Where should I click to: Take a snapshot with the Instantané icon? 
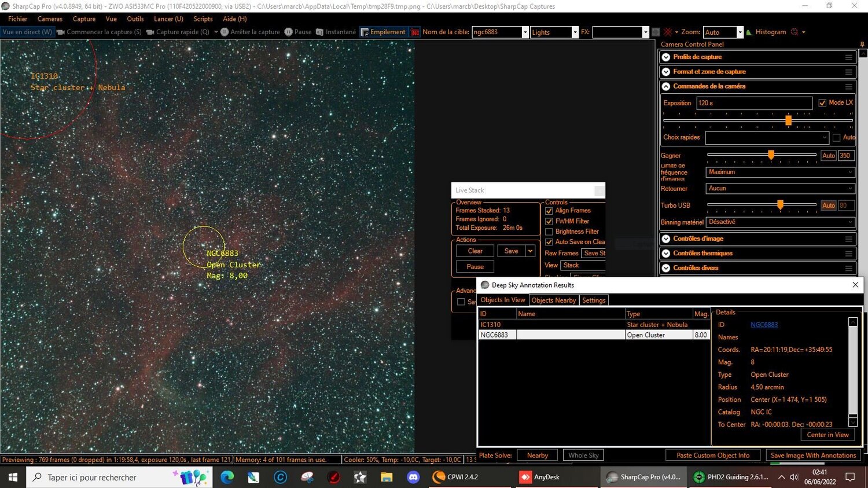pyautogui.click(x=319, y=32)
